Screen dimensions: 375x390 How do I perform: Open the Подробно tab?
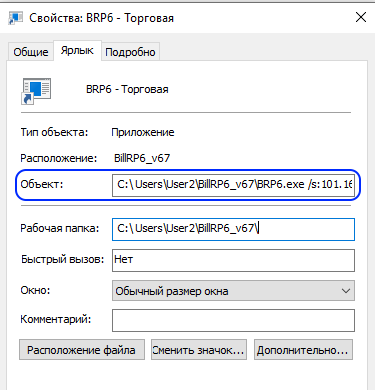[x=130, y=52]
